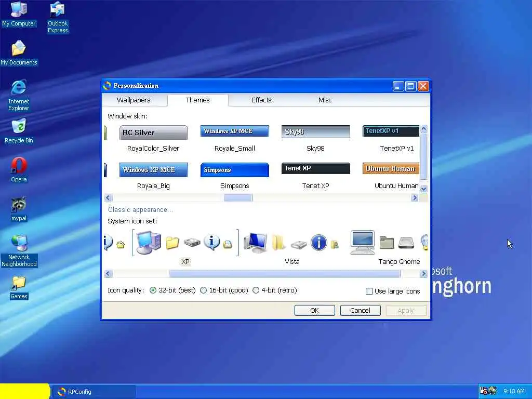Screen dimensions: 532x399
Task: Open the Classic appearance link
Action: pyautogui.click(x=140, y=210)
